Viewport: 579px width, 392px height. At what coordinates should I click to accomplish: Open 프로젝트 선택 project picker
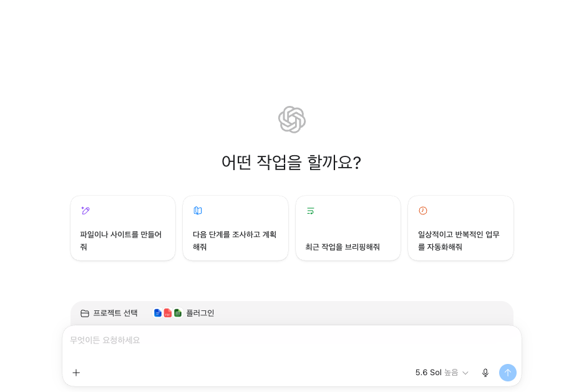(109, 313)
